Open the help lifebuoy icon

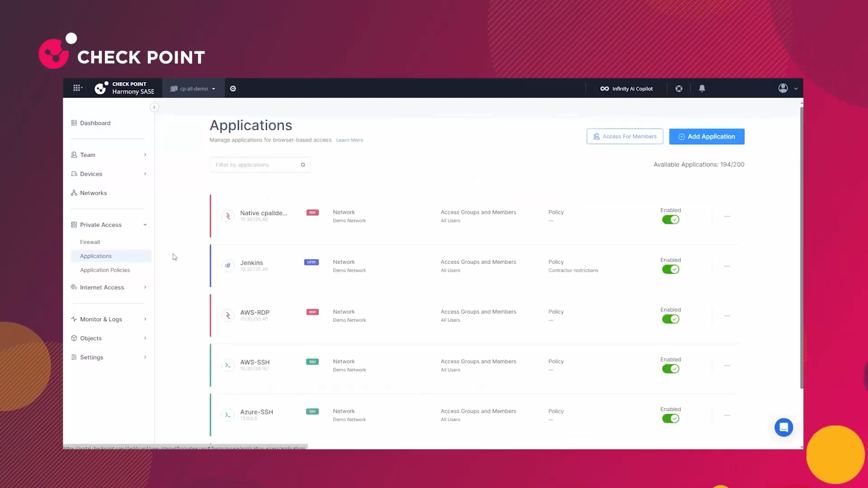(x=679, y=89)
